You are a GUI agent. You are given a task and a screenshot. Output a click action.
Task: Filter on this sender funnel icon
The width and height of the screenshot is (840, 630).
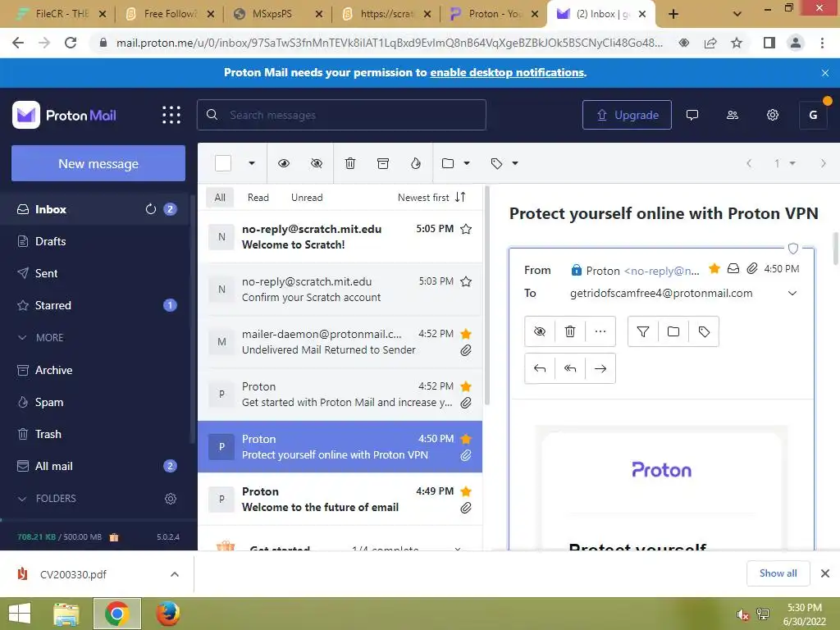click(x=643, y=331)
